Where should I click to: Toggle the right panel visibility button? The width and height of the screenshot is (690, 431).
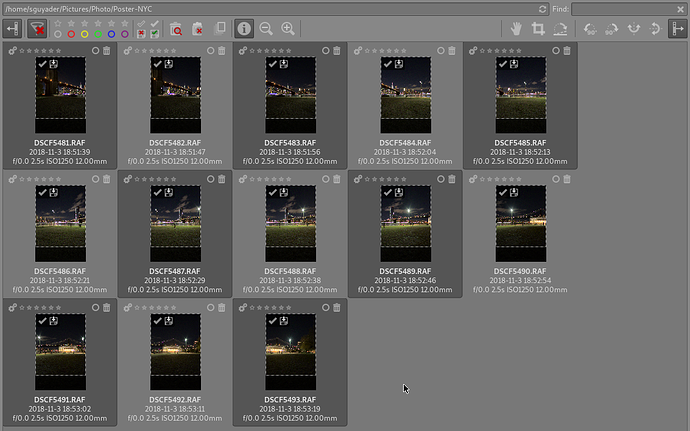click(x=676, y=29)
